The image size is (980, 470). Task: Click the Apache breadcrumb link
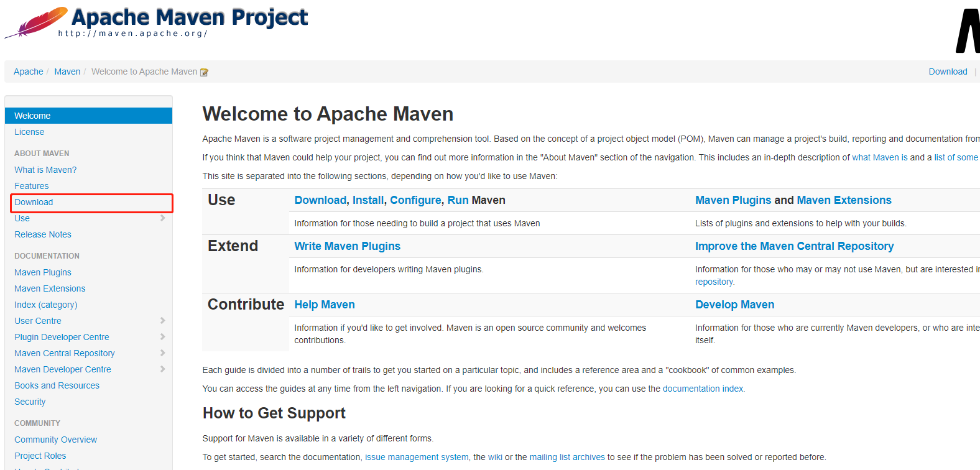(x=29, y=71)
